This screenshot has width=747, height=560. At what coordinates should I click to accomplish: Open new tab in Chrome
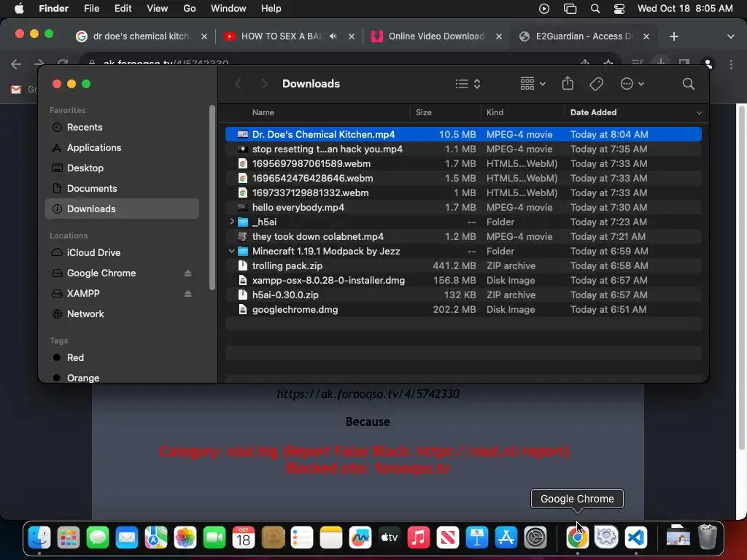(x=673, y=36)
